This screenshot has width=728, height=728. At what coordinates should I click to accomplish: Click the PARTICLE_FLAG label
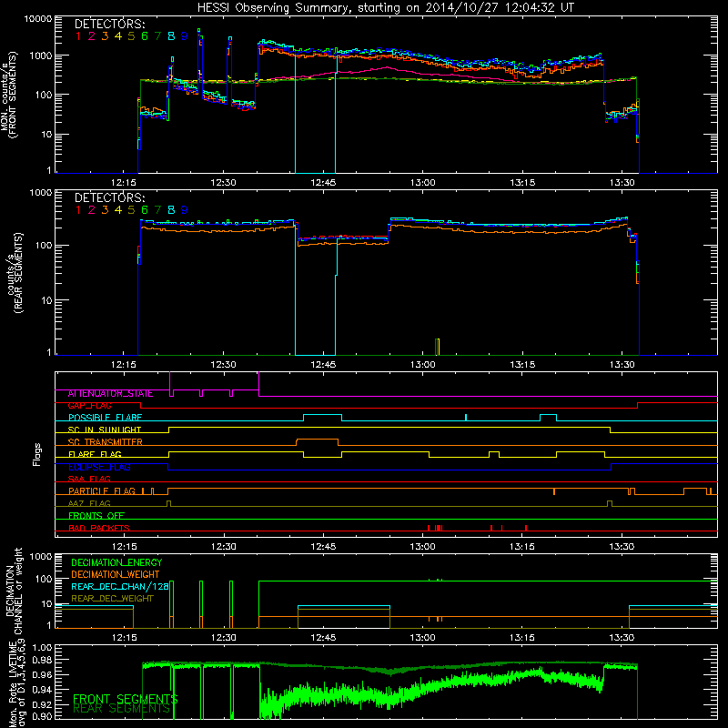coord(102,490)
